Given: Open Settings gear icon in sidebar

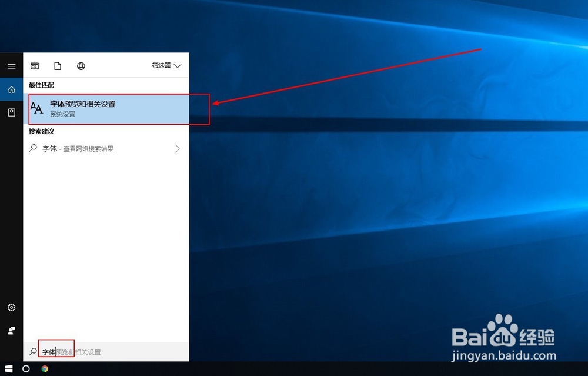Looking at the screenshot, I should click(12, 307).
